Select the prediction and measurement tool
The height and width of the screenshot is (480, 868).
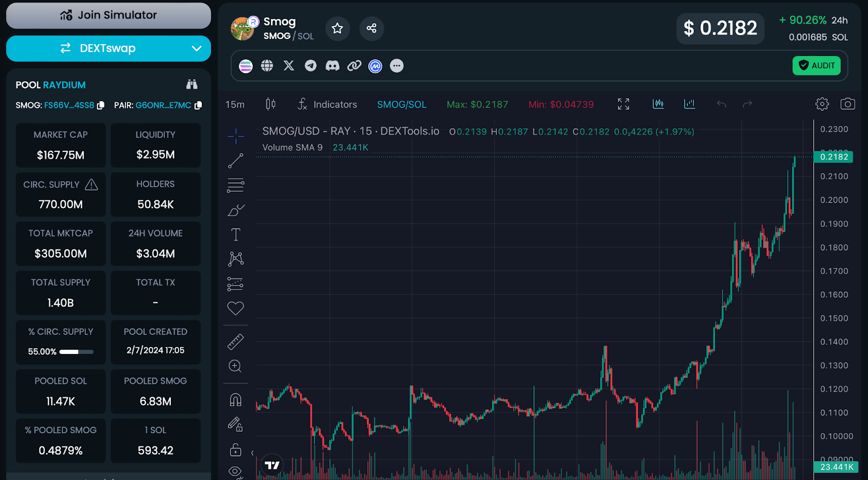pos(235,283)
